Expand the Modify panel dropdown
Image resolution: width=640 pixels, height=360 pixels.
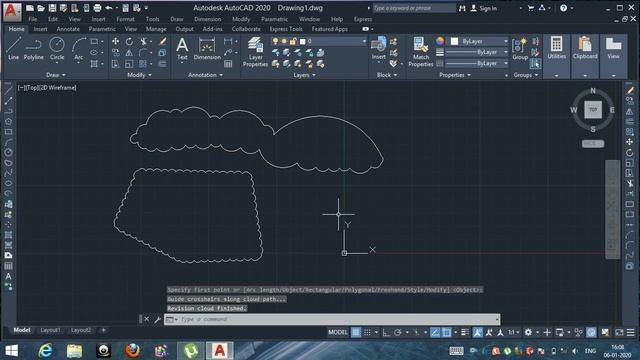pyautogui.click(x=139, y=75)
